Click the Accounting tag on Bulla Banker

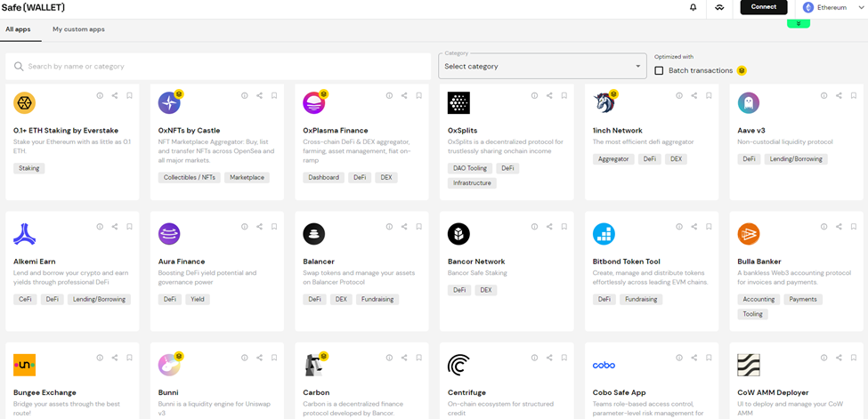coord(758,300)
